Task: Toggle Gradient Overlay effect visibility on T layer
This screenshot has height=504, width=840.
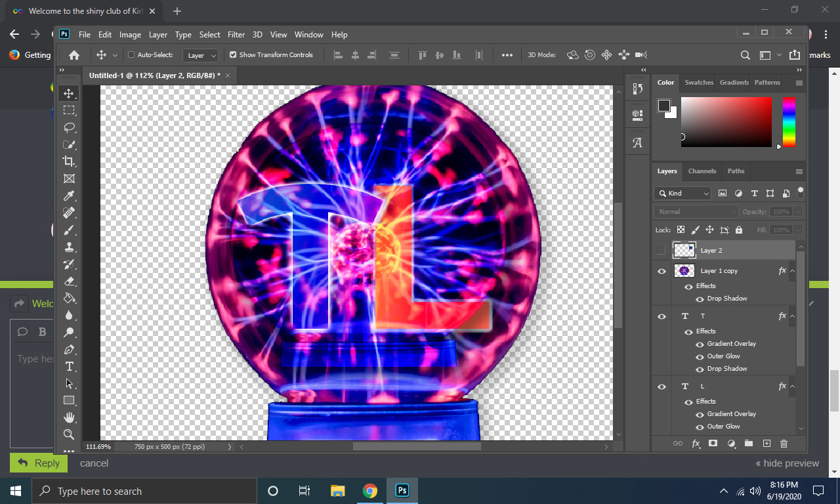Action: coord(700,344)
